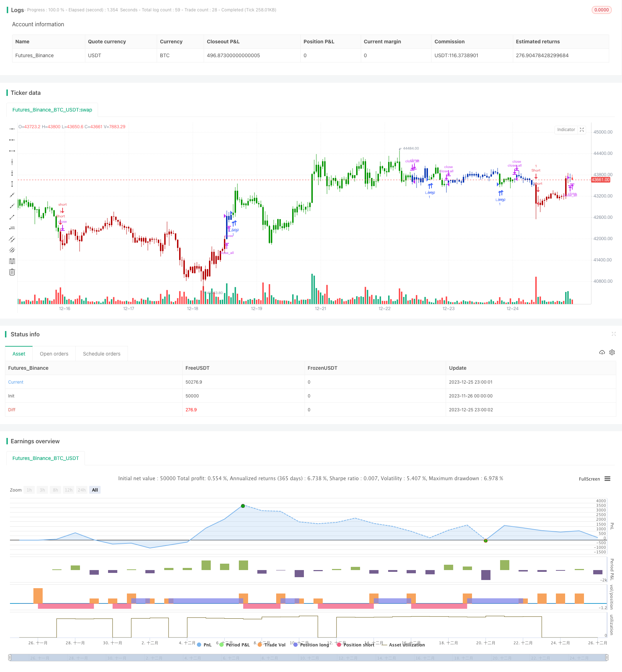Click the 44484.00 high price label on chart
622x672 pixels.
click(x=411, y=148)
